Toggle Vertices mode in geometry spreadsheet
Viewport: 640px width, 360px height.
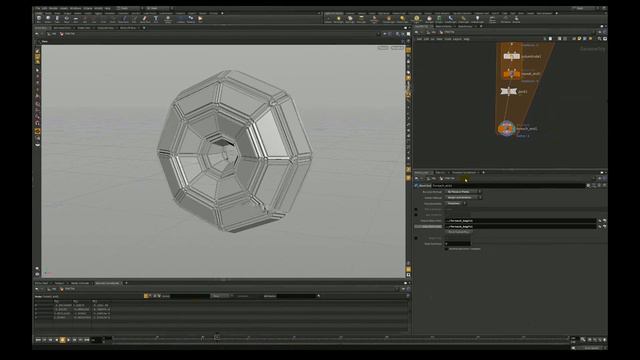click(x=150, y=296)
